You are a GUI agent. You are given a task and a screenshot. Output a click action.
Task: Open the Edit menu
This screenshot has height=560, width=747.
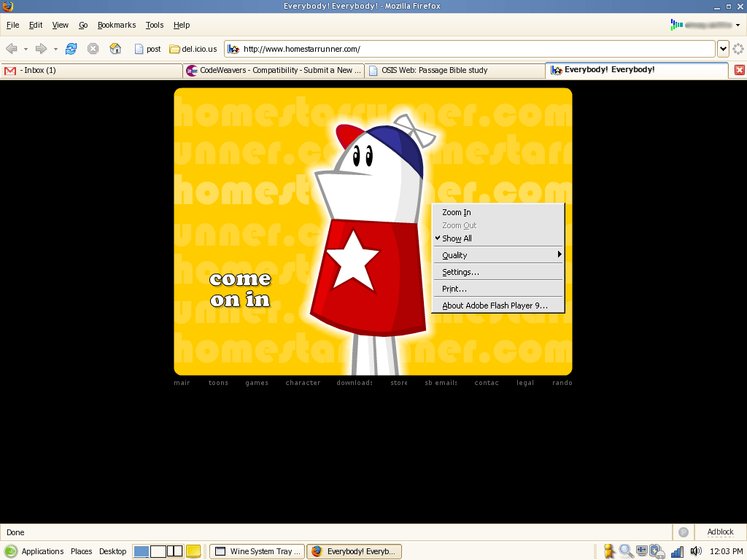pos(36,26)
